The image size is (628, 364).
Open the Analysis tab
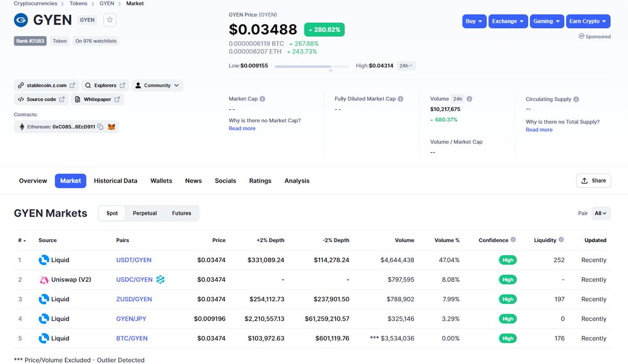pyautogui.click(x=297, y=180)
